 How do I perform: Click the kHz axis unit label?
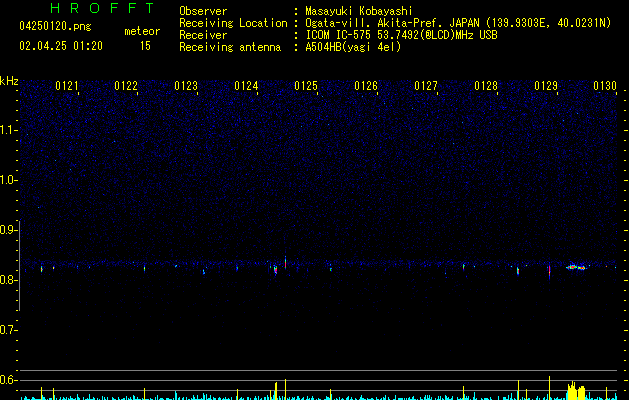[x=9, y=81]
